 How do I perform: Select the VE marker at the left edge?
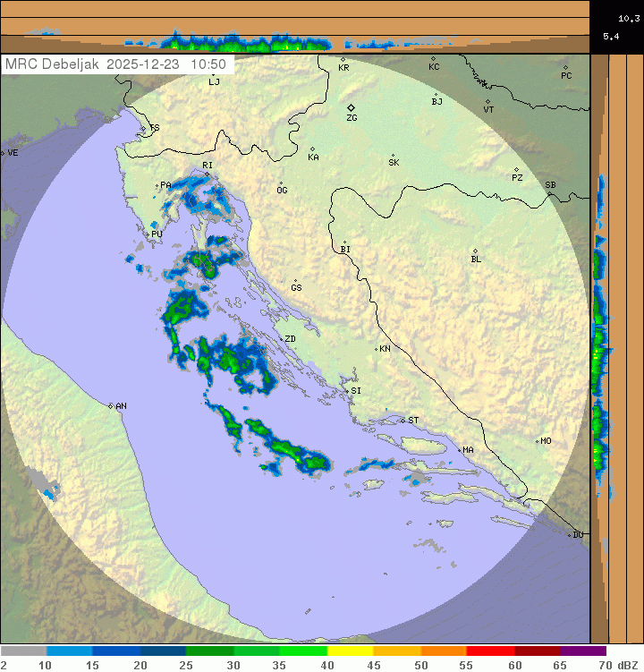pyautogui.click(x=3, y=153)
